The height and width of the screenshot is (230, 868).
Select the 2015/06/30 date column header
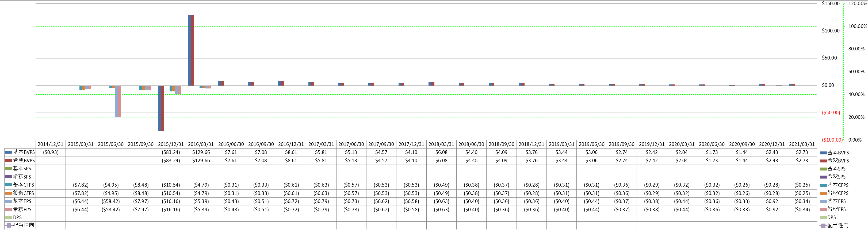pos(110,144)
